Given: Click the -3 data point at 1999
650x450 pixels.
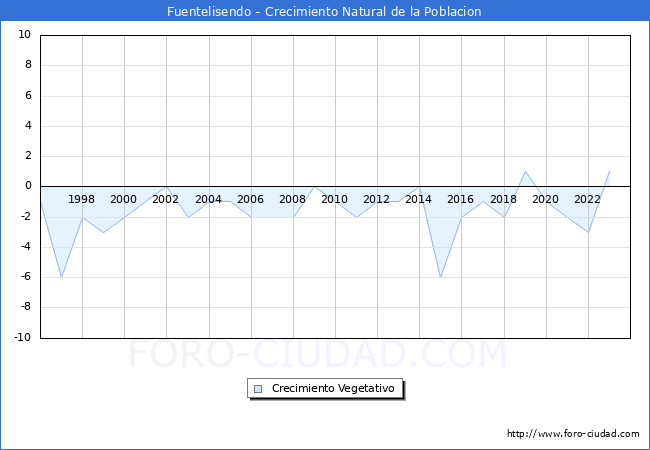Looking at the screenshot, I should [x=103, y=232].
